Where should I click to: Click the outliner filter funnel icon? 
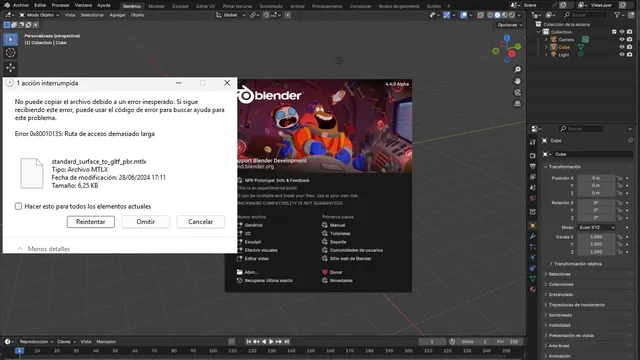(x=618, y=15)
